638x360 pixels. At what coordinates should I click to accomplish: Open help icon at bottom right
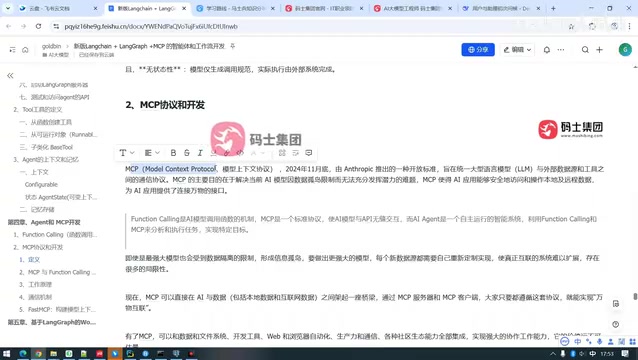616,324
